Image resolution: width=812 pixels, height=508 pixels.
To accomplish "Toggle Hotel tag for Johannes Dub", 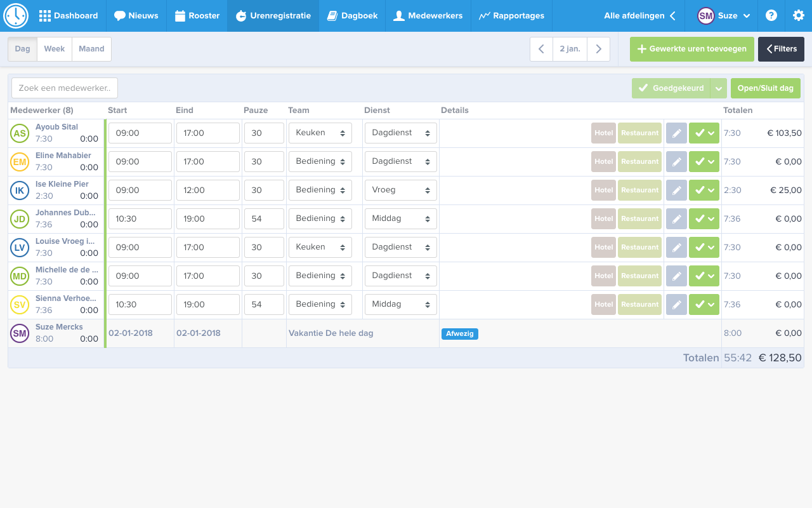I will [603, 219].
